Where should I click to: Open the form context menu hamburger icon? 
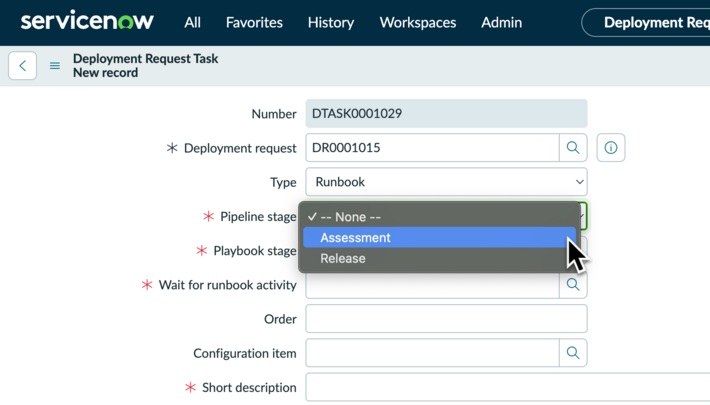click(x=55, y=66)
